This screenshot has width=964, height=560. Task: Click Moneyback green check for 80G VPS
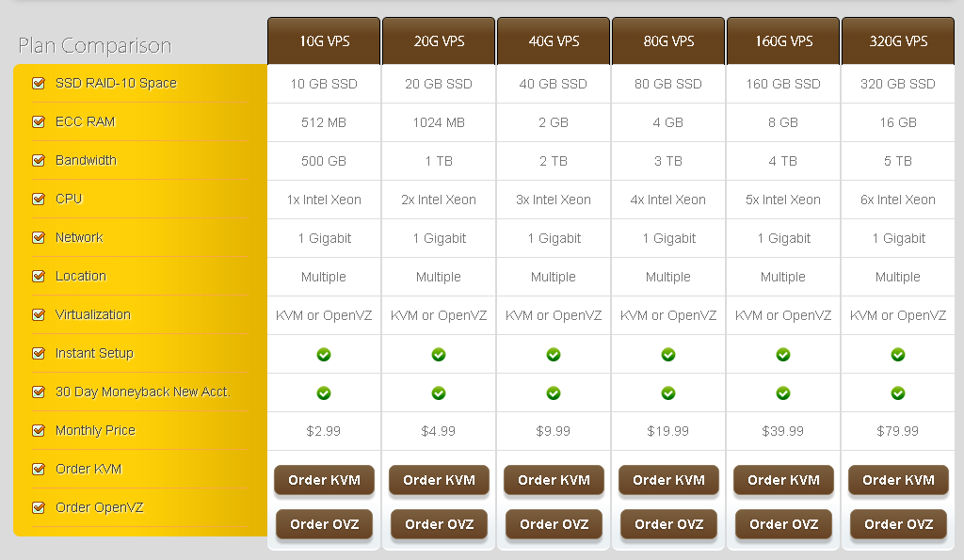pyautogui.click(x=668, y=393)
